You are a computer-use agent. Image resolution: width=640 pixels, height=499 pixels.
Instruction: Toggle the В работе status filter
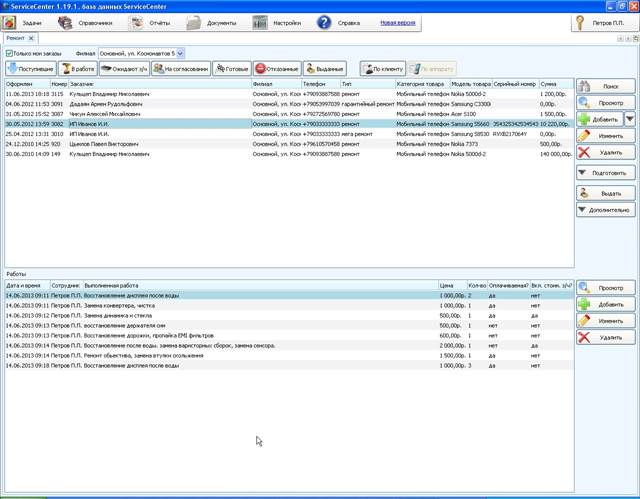[x=78, y=69]
